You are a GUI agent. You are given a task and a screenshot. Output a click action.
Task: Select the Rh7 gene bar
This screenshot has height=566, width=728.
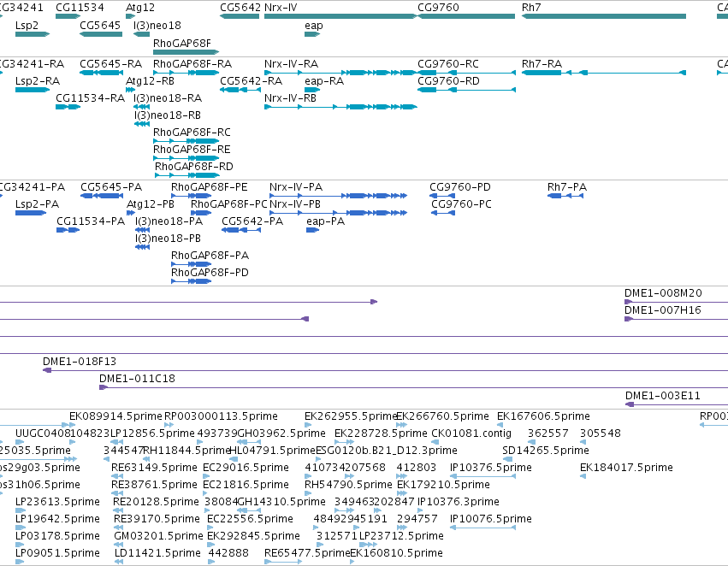coord(604,16)
